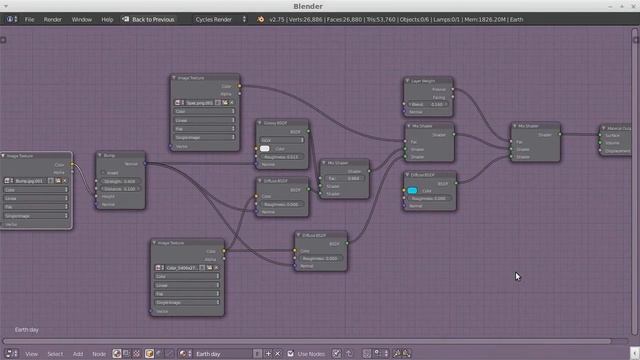Go to the parent node tree
The image size is (640, 360).
(x=349, y=353)
